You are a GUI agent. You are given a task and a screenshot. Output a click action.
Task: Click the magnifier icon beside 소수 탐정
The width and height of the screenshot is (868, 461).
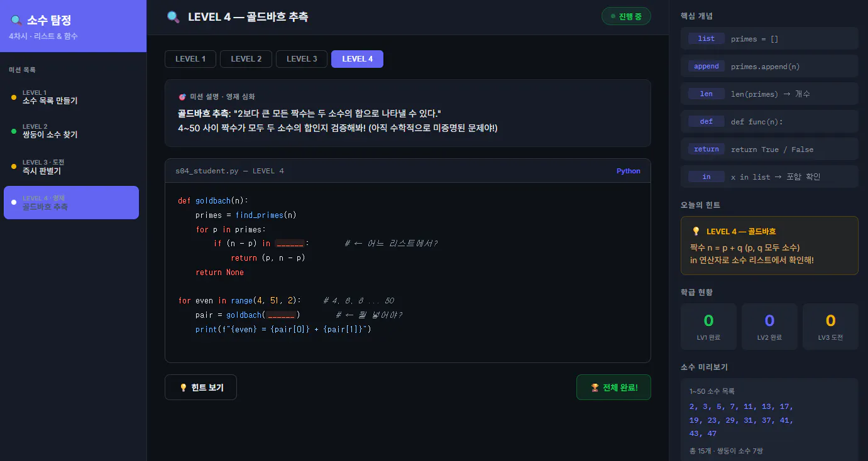tap(16, 20)
